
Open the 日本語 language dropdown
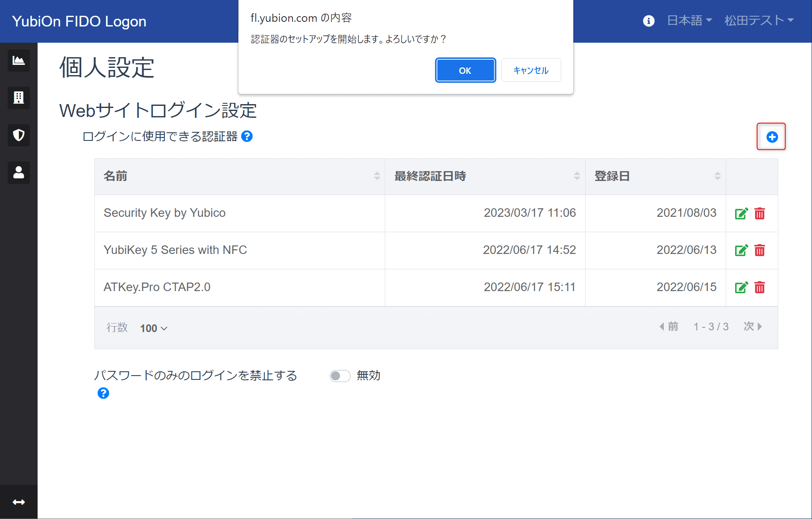click(x=689, y=20)
